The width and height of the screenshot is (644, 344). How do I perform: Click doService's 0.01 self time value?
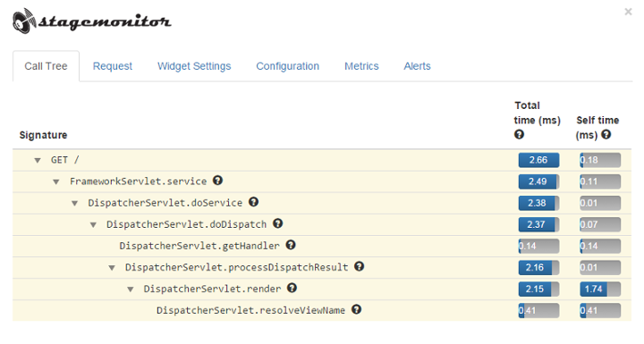click(589, 203)
